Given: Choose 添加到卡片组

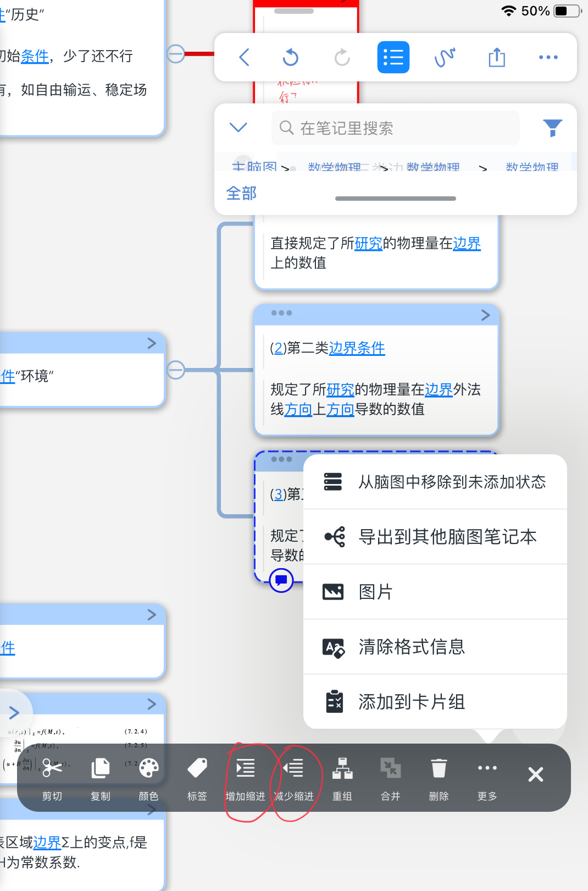Looking at the screenshot, I should (x=435, y=702).
